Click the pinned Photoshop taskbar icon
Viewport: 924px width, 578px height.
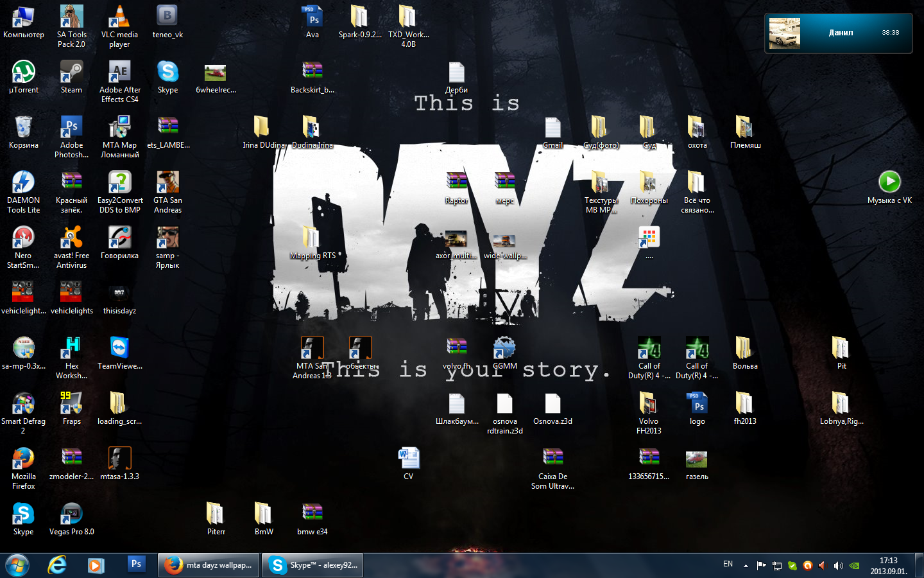(x=136, y=565)
